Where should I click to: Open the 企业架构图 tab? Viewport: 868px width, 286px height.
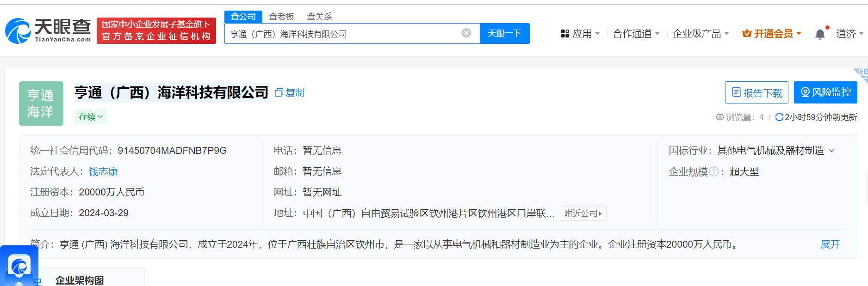tap(80, 280)
